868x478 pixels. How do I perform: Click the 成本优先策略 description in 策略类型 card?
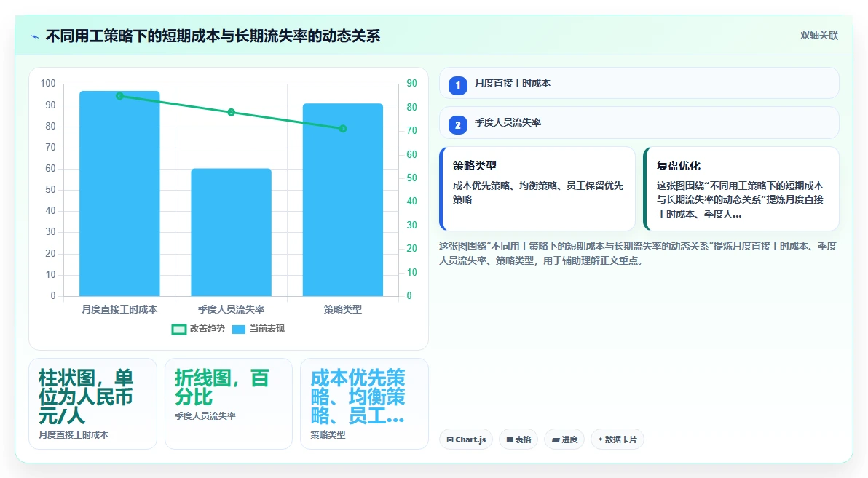[538, 193]
